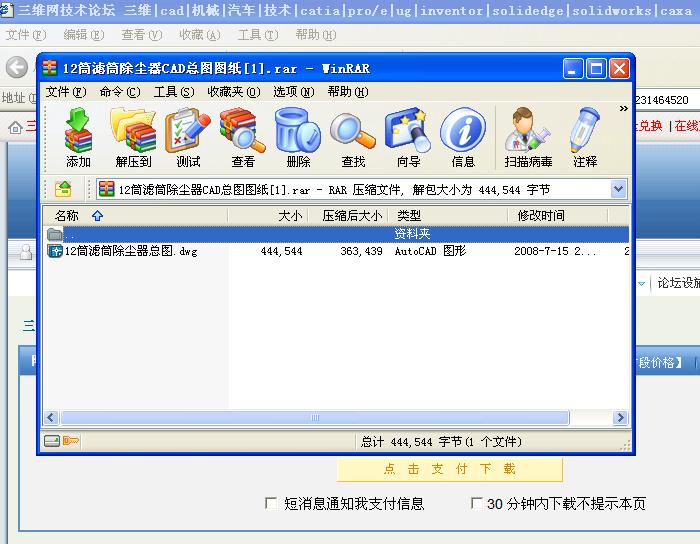700x544 pixels.
Task: Sort by Packed Size (压缩后大小) column
Action: coord(349,216)
